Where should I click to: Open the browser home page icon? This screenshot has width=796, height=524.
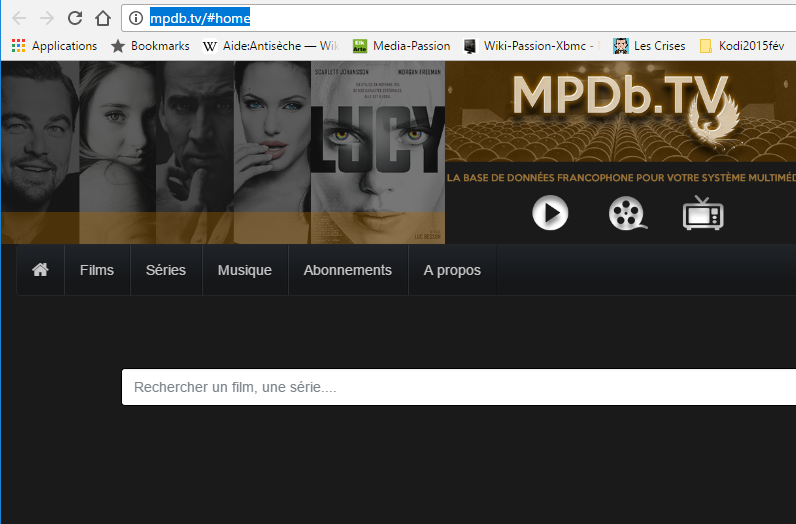103,18
